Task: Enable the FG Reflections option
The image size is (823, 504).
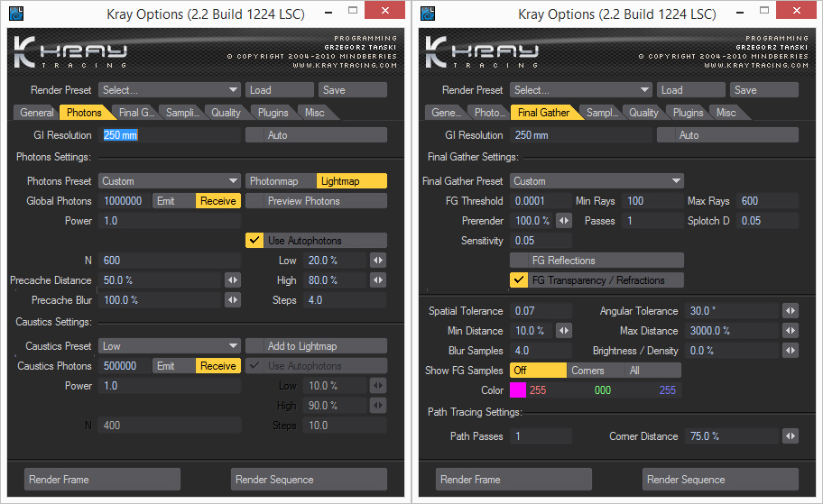Action: [596, 261]
